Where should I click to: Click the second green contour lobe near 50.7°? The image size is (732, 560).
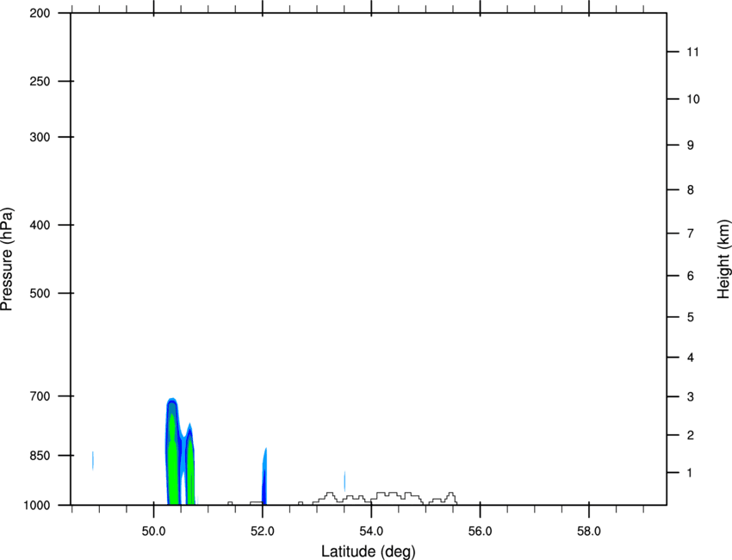point(190,472)
